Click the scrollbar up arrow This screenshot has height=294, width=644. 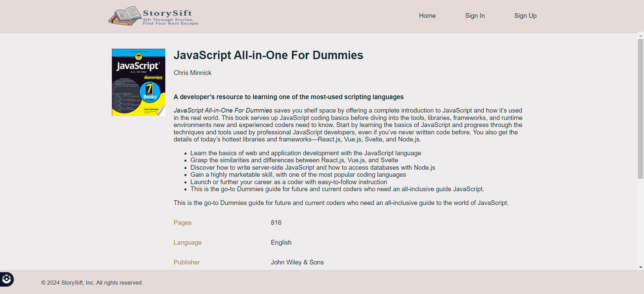click(641, 36)
